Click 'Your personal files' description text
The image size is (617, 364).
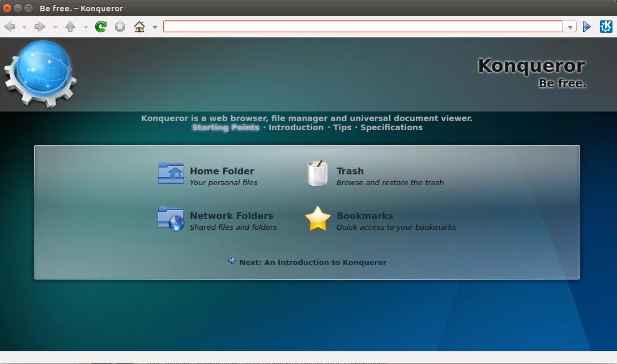223,182
